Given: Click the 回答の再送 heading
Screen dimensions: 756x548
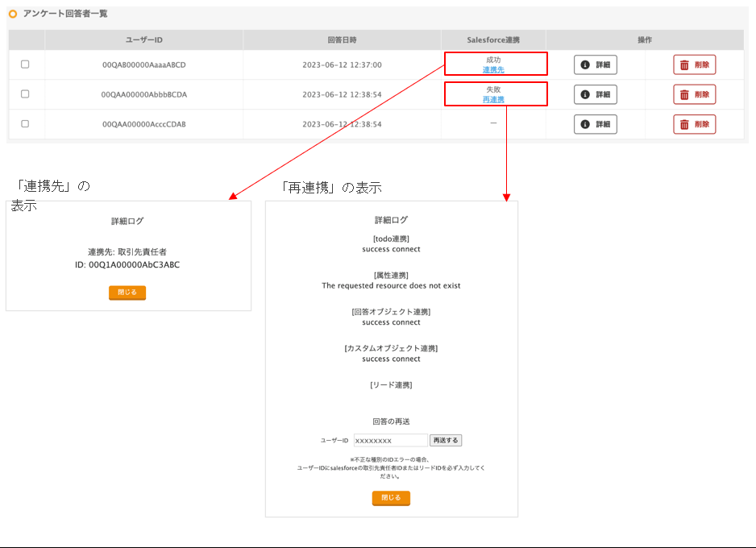Looking at the screenshot, I should point(391,421).
